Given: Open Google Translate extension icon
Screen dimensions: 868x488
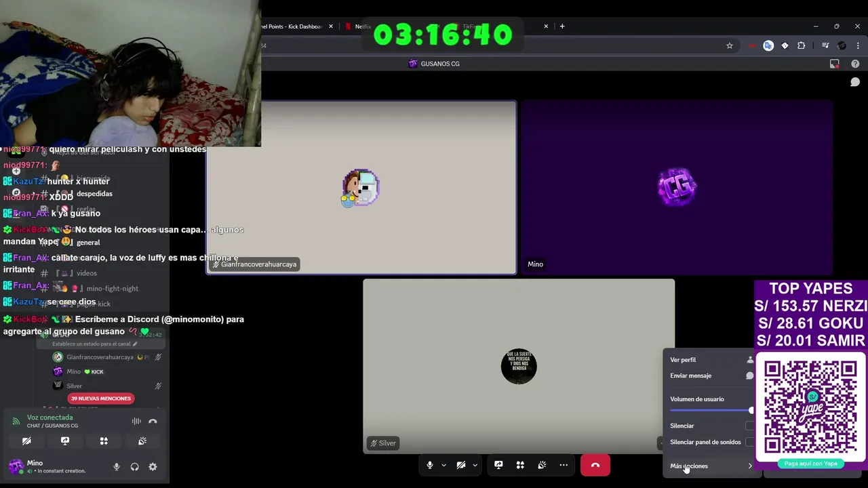Looking at the screenshot, I should [768, 45].
